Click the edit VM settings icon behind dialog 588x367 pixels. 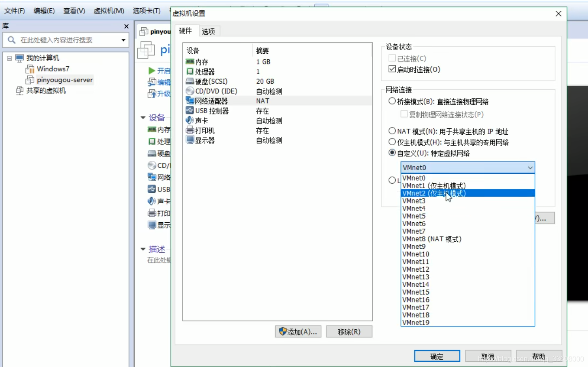click(152, 82)
